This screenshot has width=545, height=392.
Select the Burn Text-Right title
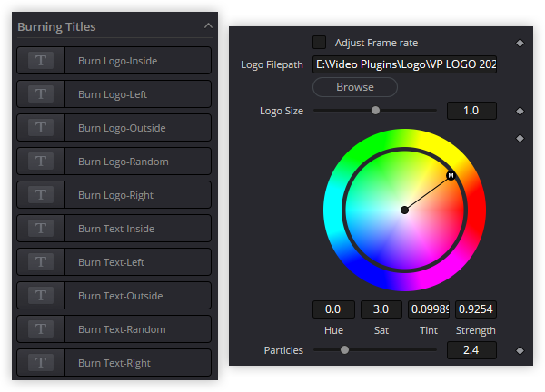(x=114, y=362)
